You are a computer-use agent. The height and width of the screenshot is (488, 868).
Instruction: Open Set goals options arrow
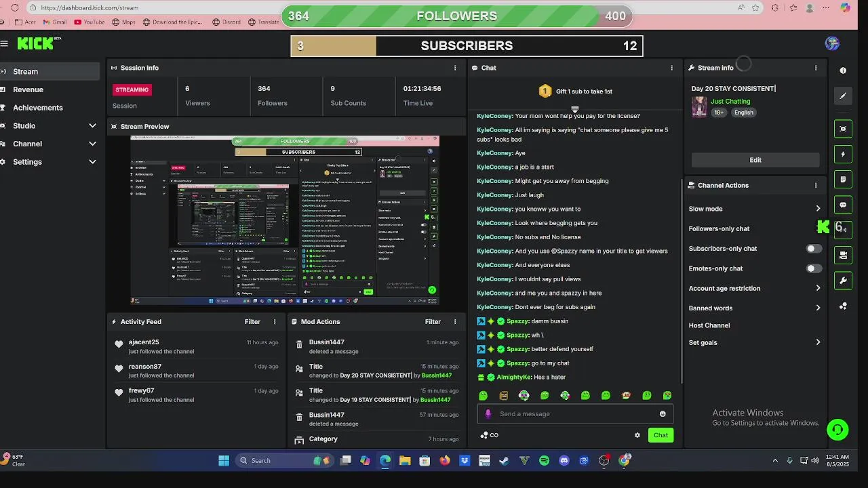point(818,342)
